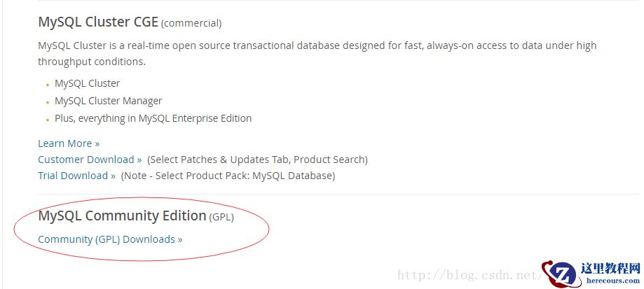The width and height of the screenshot is (644, 289).
Task: Click the bullet before the Enterprise Edition item
Action: pos(48,120)
